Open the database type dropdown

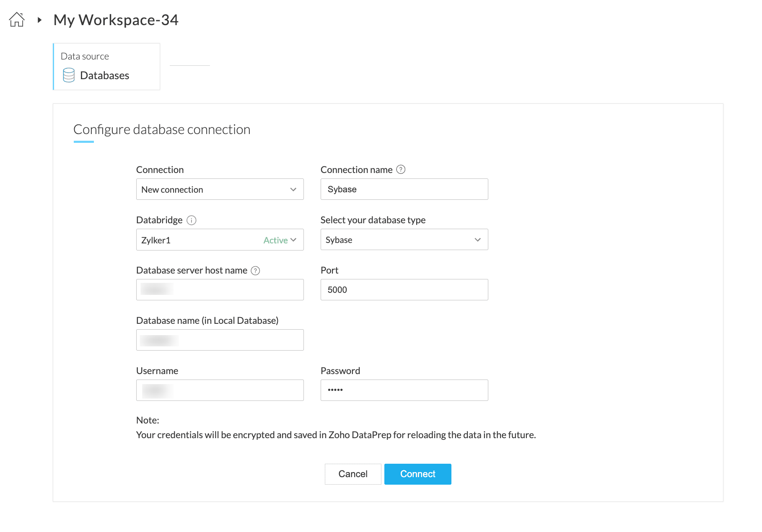404,240
